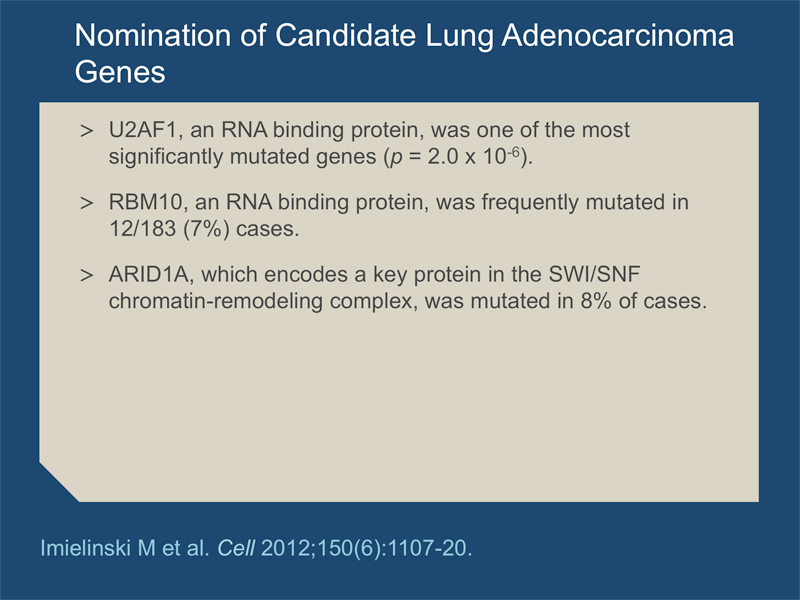
Task: Click the gene name 'RBM10'
Action: [145, 203]
